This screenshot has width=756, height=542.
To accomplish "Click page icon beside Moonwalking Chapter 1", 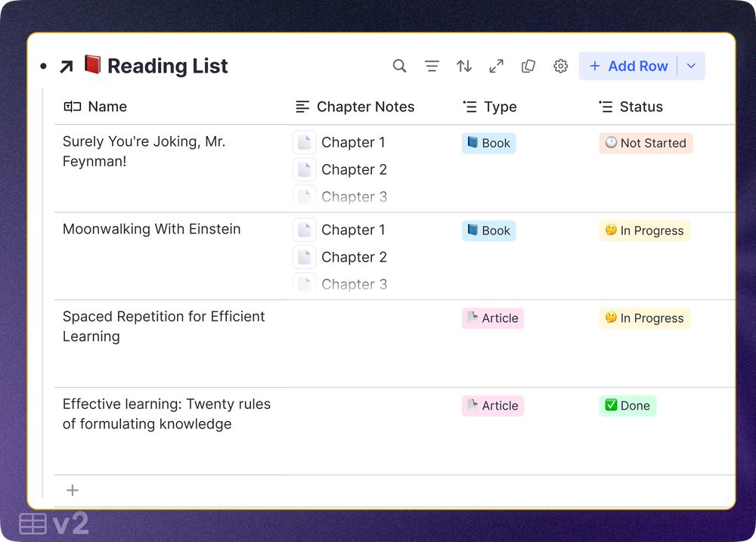I will 304,230.
